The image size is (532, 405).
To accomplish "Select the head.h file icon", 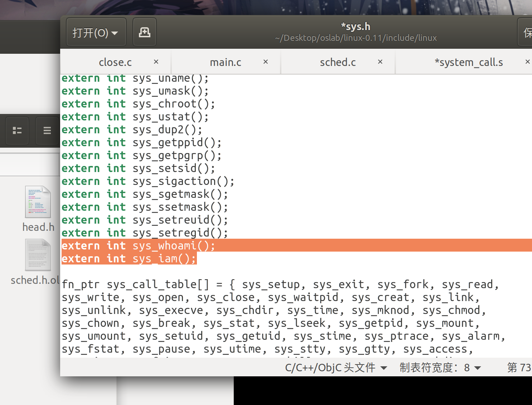I will [38, 202].
